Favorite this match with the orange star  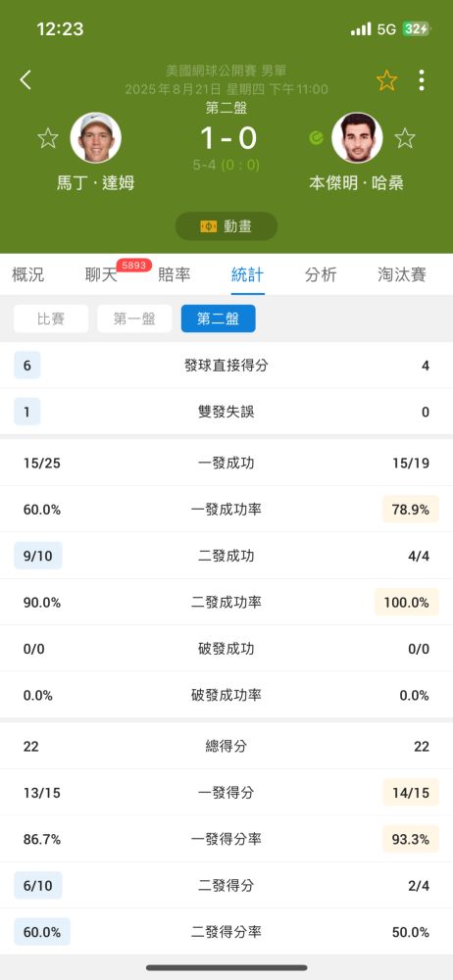click(386, 80)
